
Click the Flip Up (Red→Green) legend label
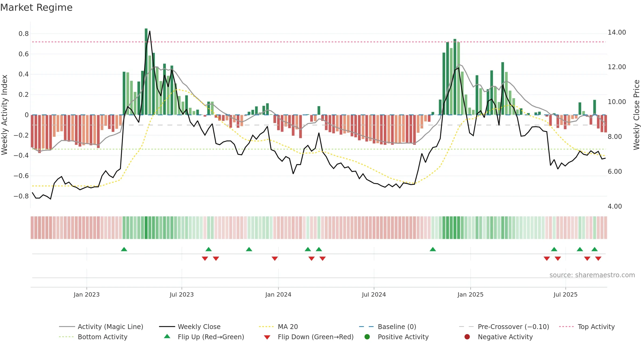pyautogui.click(x=211, y=337)
